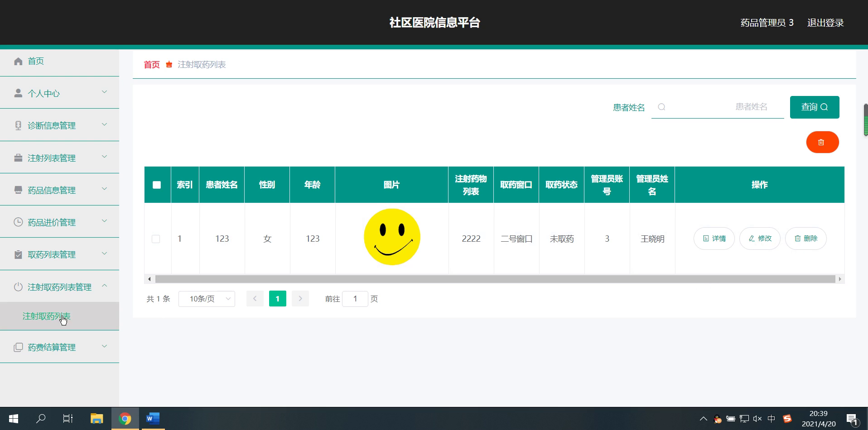
Task: Click the Sogou input method tray icon
Action: [x=787, y=419]
